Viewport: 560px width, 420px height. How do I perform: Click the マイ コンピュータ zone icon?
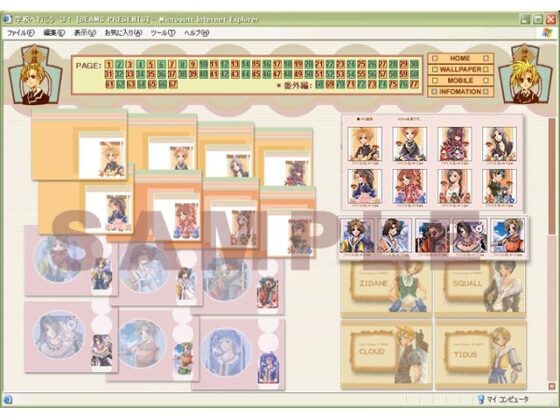click(x=481, y=399)
